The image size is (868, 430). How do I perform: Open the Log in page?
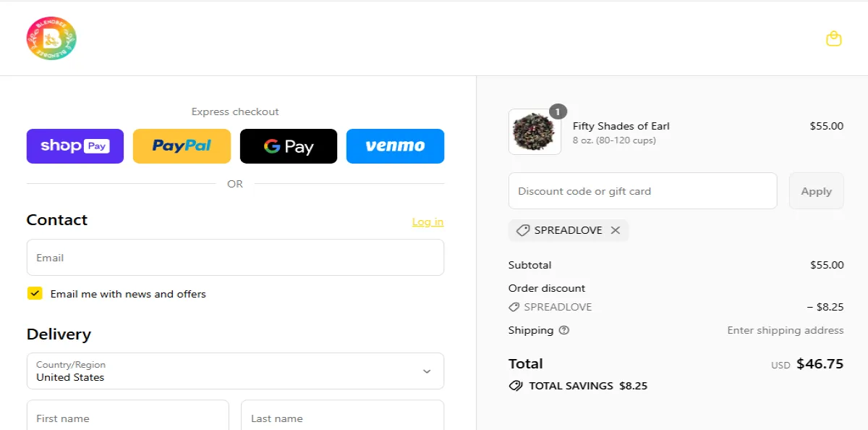coord(427,222)
